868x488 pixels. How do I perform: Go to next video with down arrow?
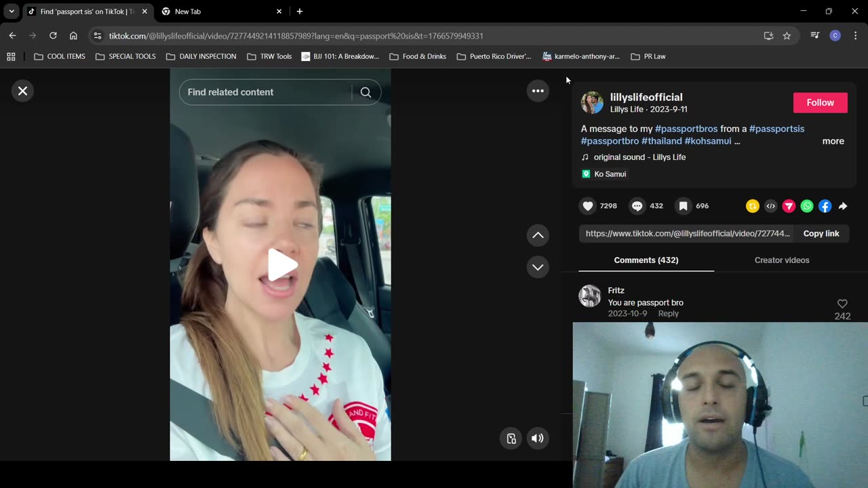pyautogui.click(x=538, y=267)
